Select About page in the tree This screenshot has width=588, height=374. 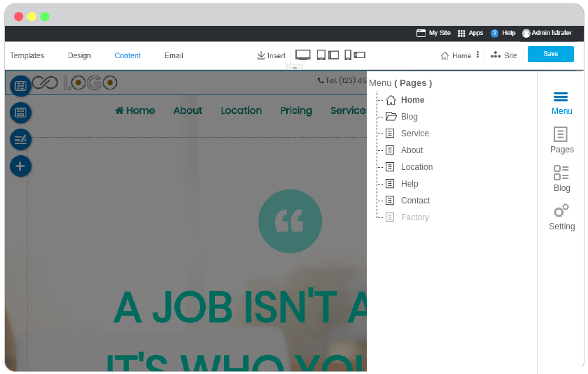412,150
